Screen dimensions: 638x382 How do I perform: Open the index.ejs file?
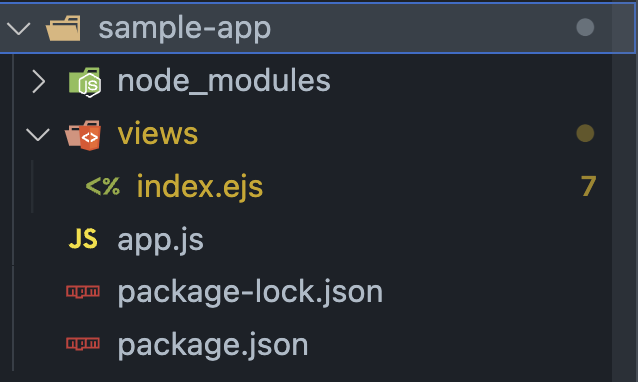click(x=200, y=187)
